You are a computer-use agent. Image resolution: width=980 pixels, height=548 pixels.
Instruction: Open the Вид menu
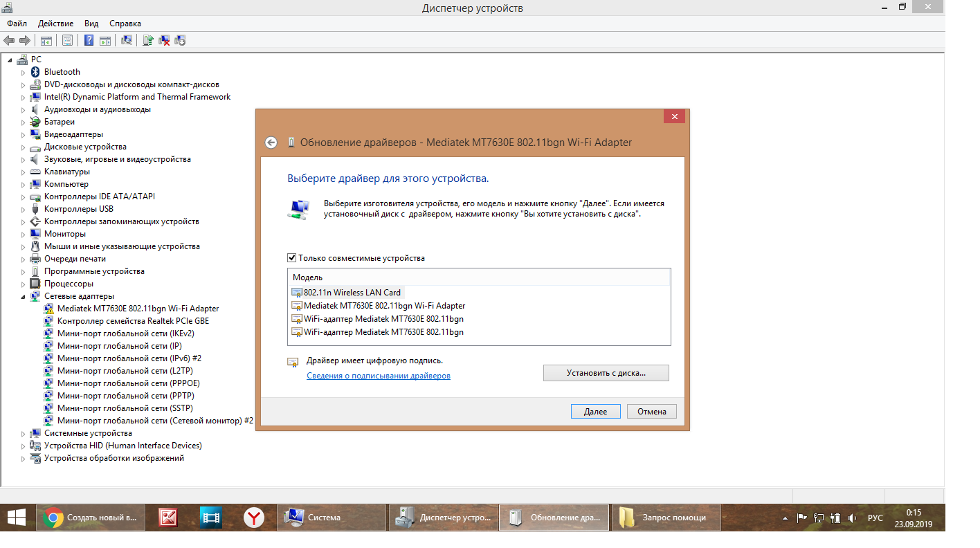coord(91,23)
